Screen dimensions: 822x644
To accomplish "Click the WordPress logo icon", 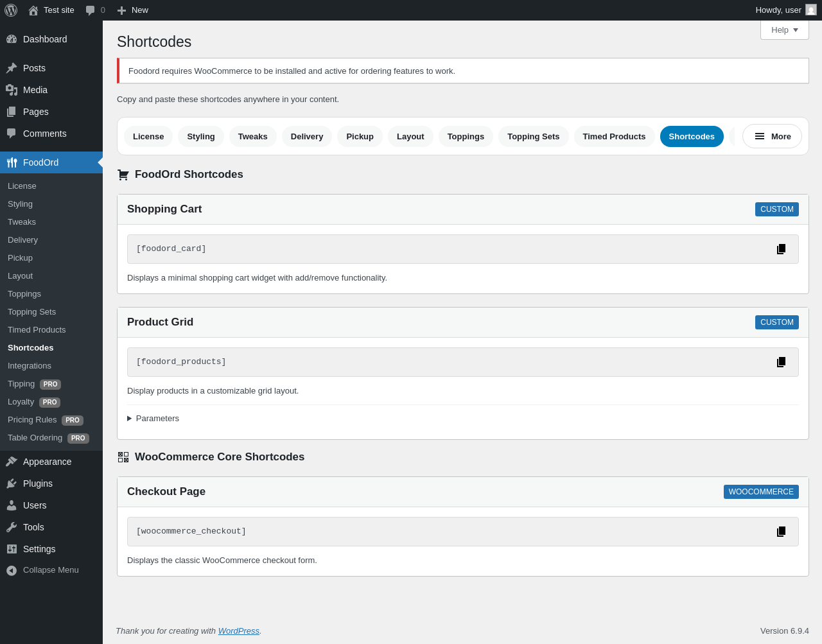I will [11, 10].
